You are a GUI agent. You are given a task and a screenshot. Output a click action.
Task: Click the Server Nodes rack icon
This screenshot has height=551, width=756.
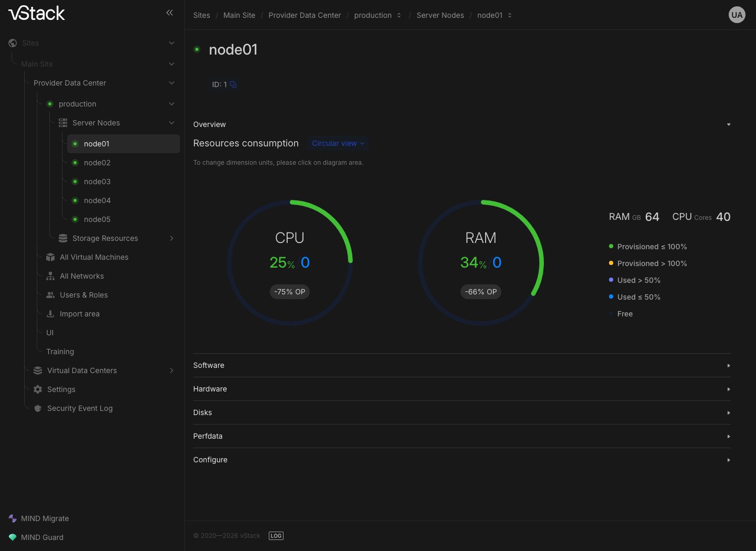tap(63, 123)
